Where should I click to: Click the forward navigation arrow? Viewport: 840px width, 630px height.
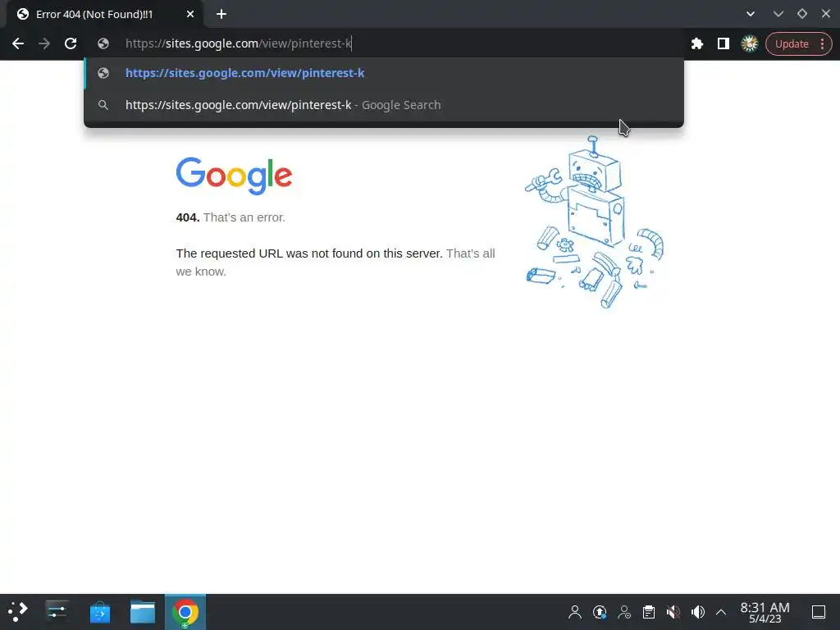coord(44,43)
